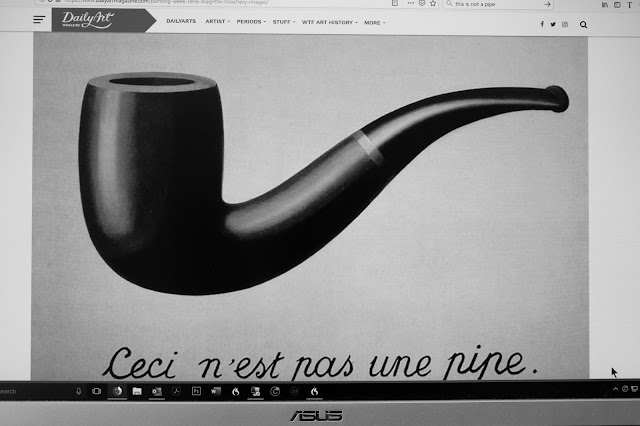Click the browser address bar URL
Viewport: 640px width, 426px height.
click(x=165, y=2)
